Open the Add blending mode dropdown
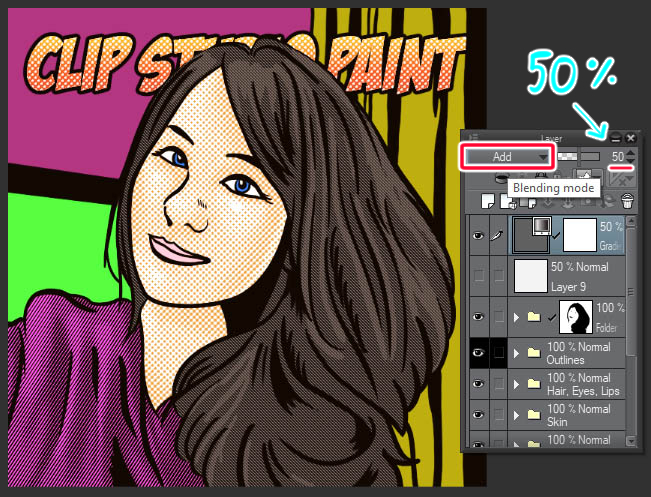This screenshot has width=651, height=497. point(507,157)
